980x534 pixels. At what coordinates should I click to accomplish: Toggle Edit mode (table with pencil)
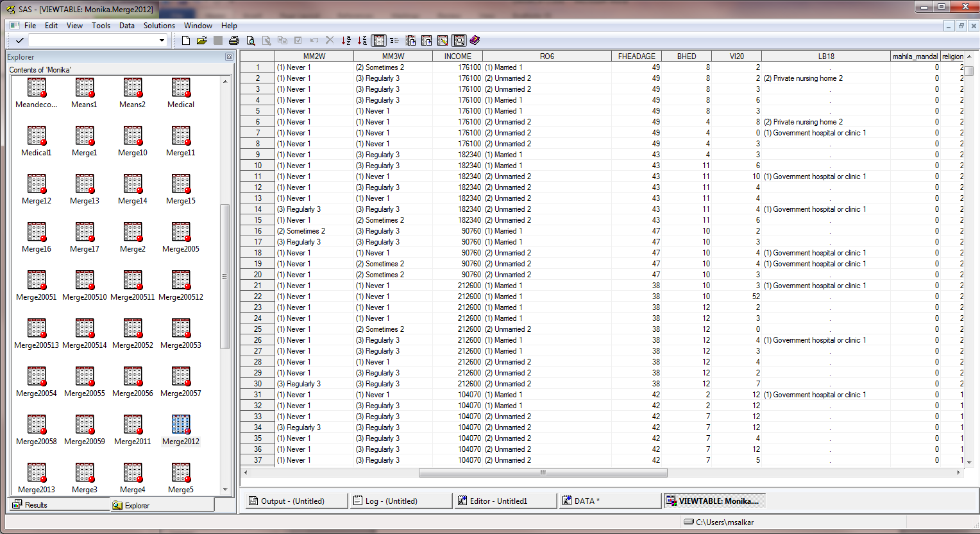point(443,40)
